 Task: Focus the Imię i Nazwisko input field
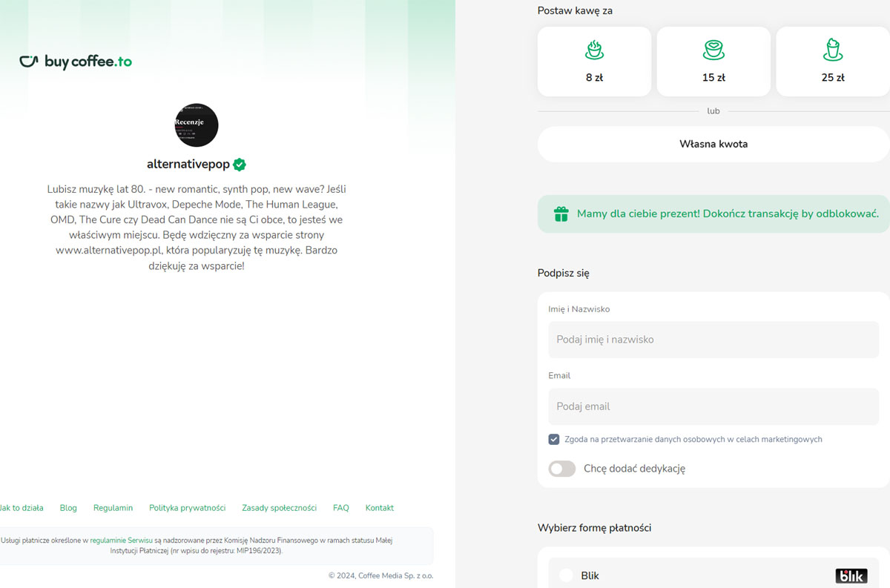713,340
